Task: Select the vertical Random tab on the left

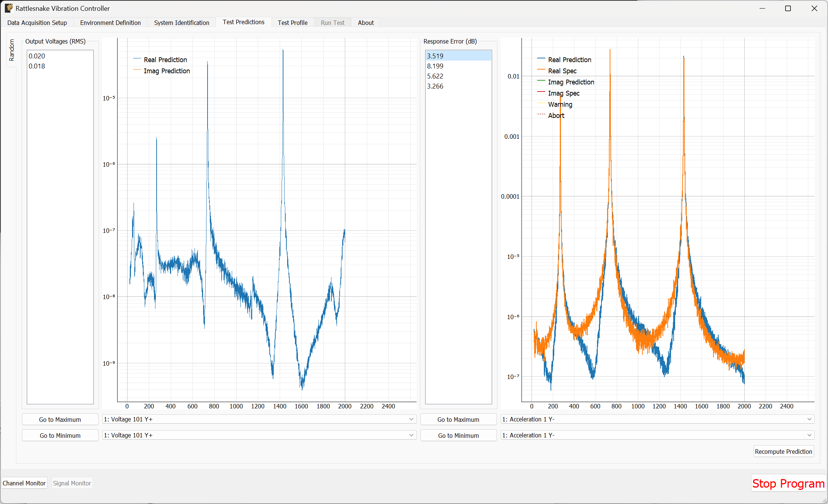Action: pyautogui.click(x=12, y=50)
